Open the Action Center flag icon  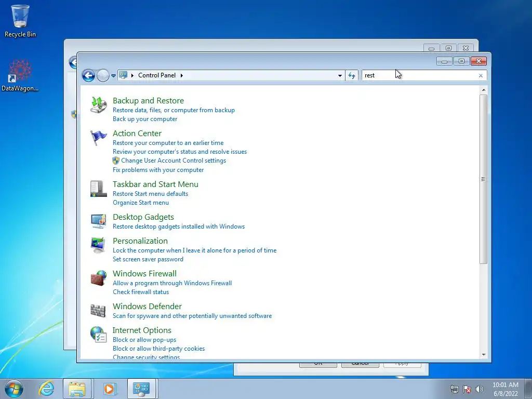pyautogui.click(x=98, y=137)
